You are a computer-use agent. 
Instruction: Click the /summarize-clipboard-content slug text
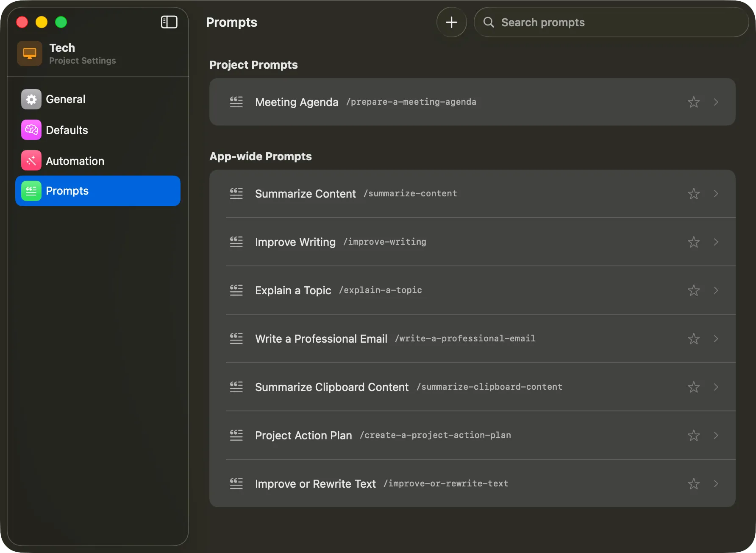point(489,387)
